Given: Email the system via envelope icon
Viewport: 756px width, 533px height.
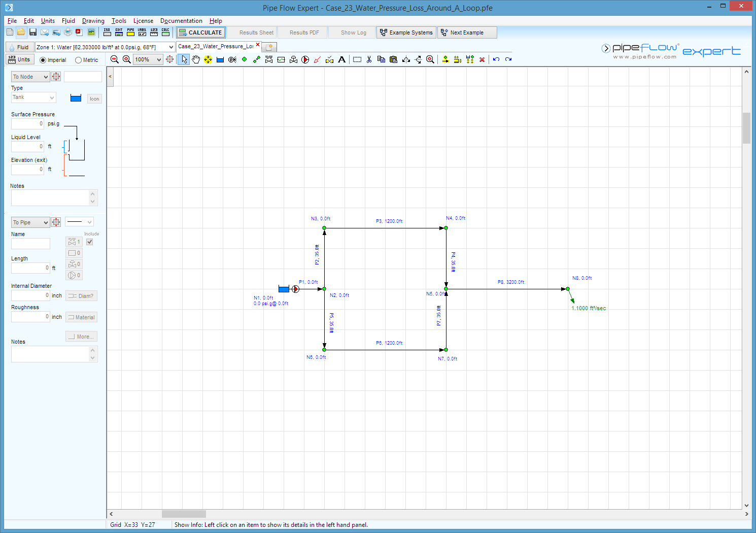Looking at the screenshot, I should 45,32.
